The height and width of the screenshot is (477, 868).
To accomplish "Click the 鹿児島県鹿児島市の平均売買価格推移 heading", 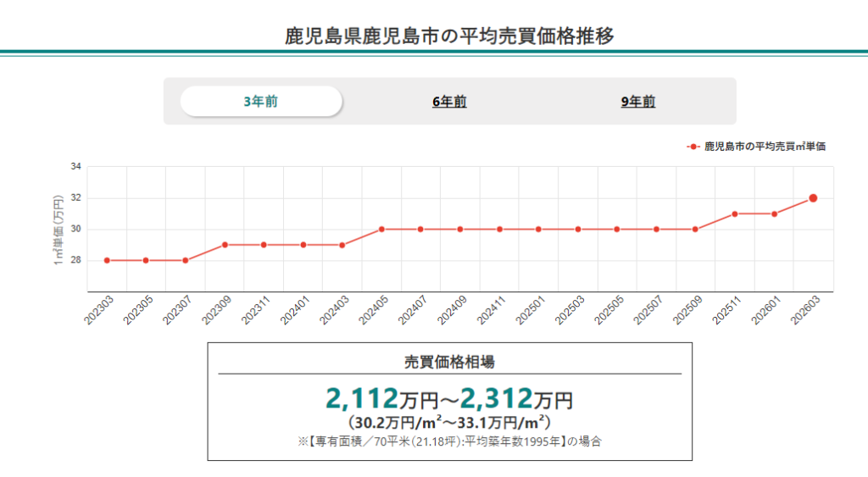I will pos(449,36).
